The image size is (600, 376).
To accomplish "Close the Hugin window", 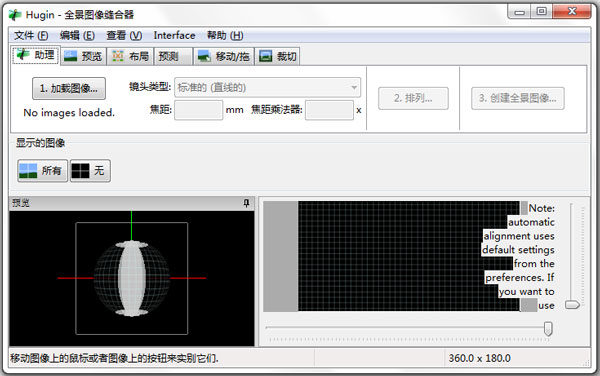I will (x=572, y=11).
